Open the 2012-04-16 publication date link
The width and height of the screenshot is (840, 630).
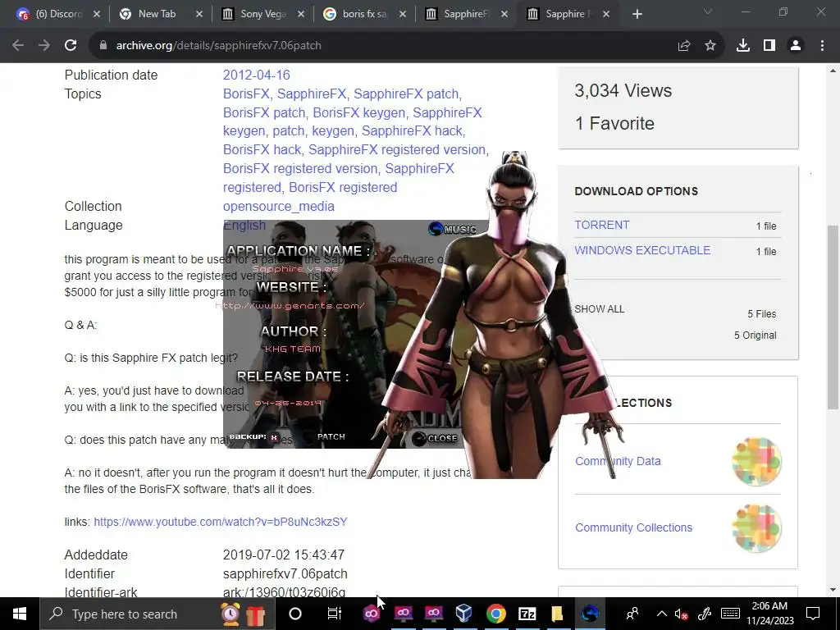coord(256,75)
